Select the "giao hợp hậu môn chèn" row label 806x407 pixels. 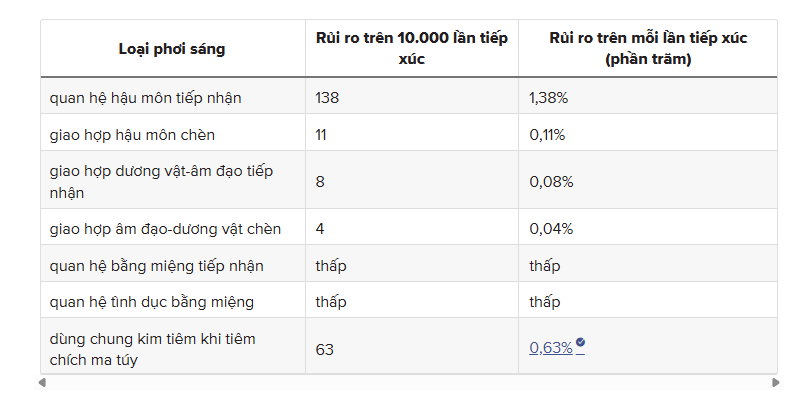pyautogui.click(x=132, y=134)
